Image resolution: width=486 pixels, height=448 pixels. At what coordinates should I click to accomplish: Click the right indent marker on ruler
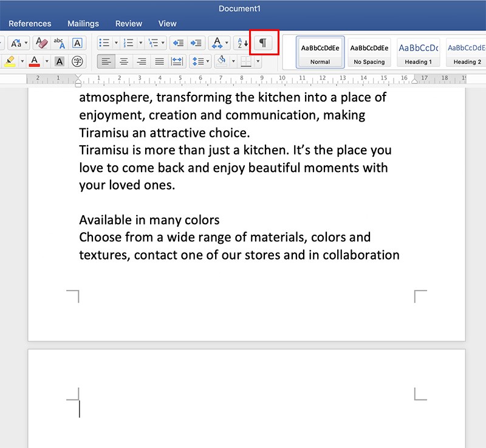pyautogui.click(x=414, y=81)
